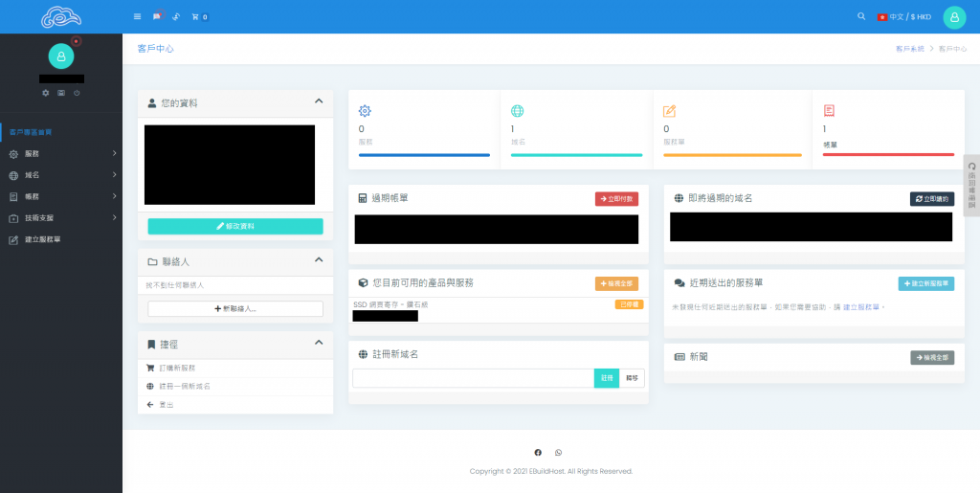Image resolution: width=980 pixels, height=493 pixels.
Task: Click the 已停運 status badge
Action: 629,304
